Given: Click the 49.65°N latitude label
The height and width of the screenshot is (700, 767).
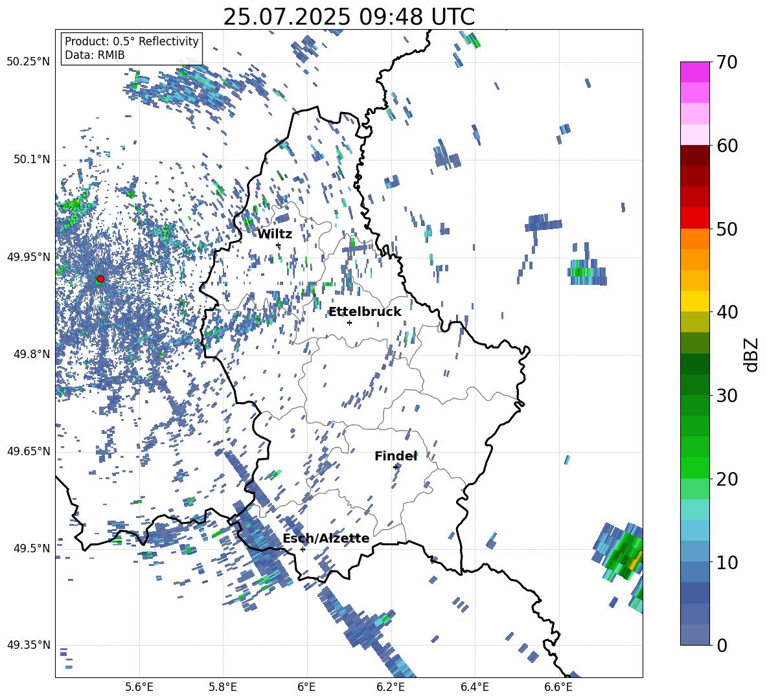Looking at the screenshot, I should (x=29, y=451).
